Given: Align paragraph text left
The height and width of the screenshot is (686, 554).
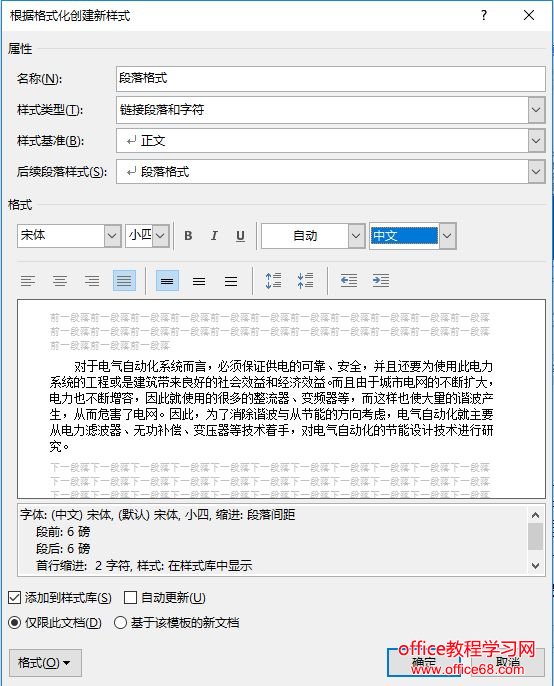Looking at the screenshot, I should [x=28, y=280].
